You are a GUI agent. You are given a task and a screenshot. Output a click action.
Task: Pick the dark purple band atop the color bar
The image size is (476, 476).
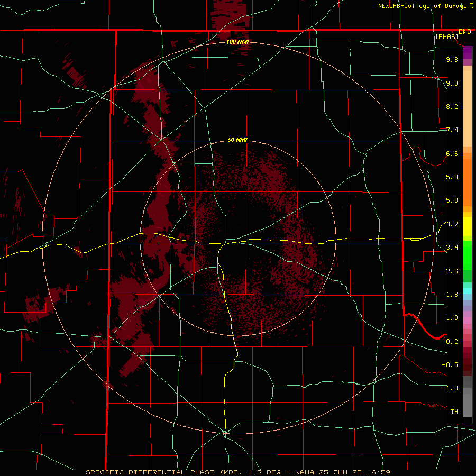pyautogui.click(x=467, y=53)
